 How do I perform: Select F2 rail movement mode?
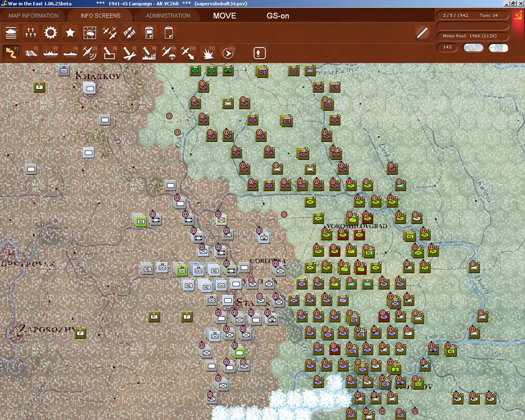click(31, 53)
